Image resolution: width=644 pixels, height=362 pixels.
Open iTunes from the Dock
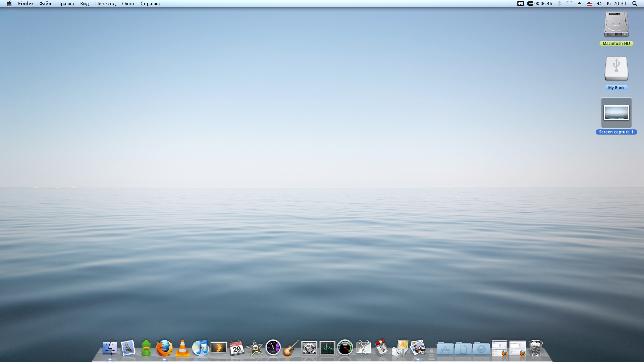point(201,348)
